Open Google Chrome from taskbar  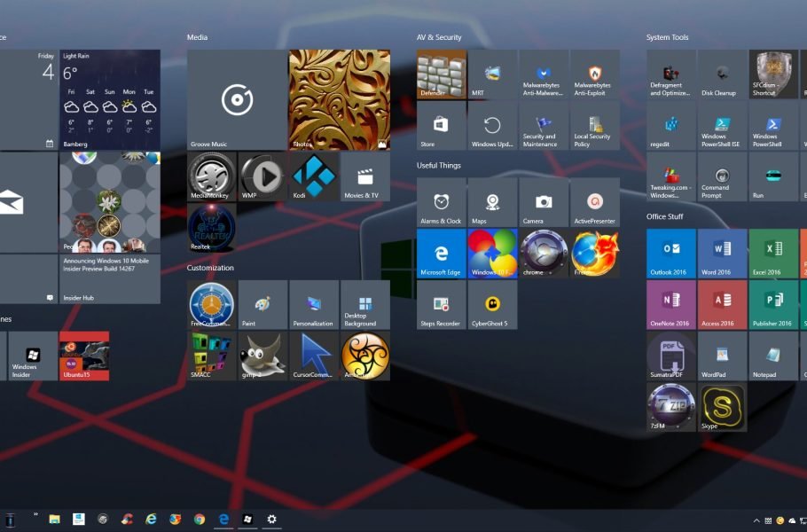click(x=200, y=519)
